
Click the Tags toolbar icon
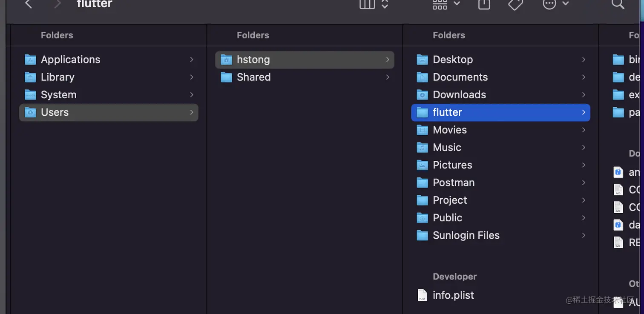pos(515,4)
